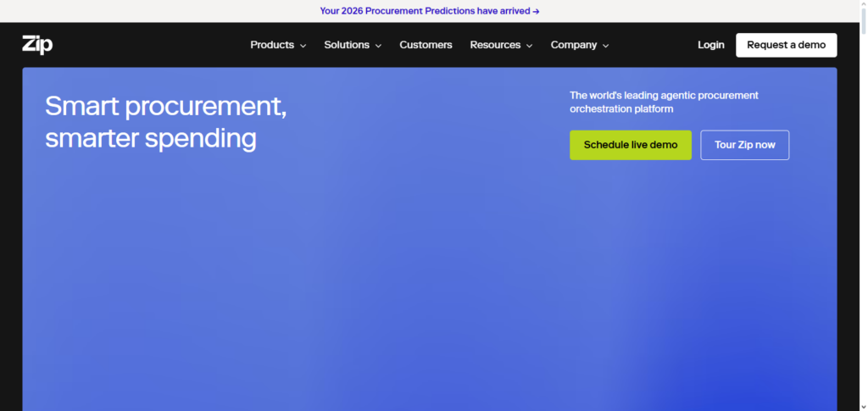The image size is (868, 411).
Task: Click the Tour Zip now button
Action: click(744, 145)
